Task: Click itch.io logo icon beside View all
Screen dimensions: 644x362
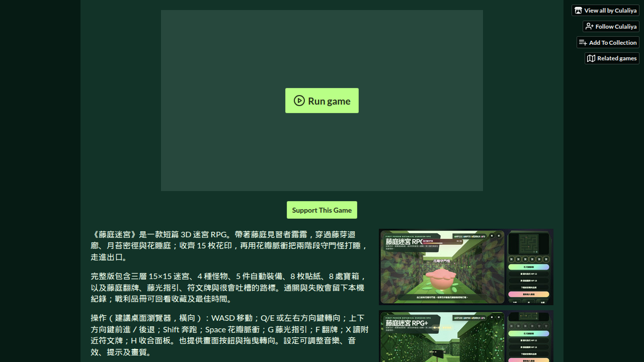Action: coord(579,10)
